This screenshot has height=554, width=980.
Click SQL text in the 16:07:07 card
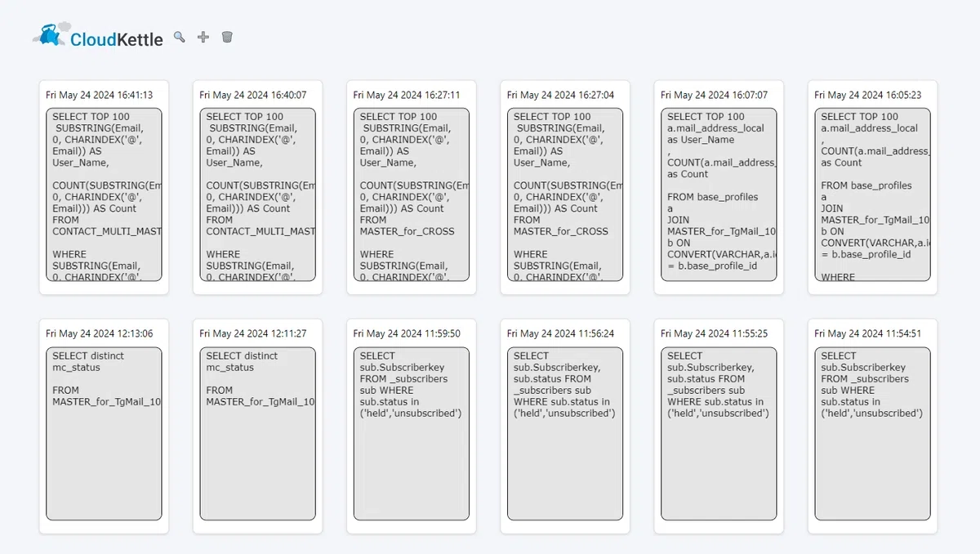tap(719, 194)
